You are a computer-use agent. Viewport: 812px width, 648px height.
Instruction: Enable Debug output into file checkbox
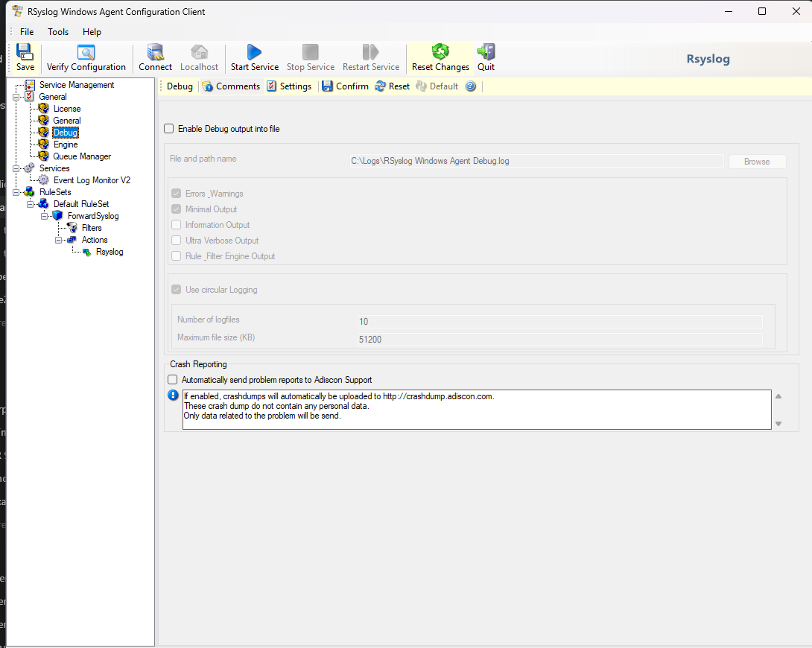[169, 128]
